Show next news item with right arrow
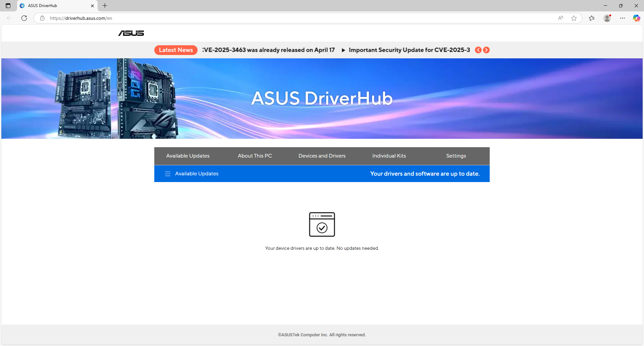This screenshot has width=644, height=346. pos(486,50)
